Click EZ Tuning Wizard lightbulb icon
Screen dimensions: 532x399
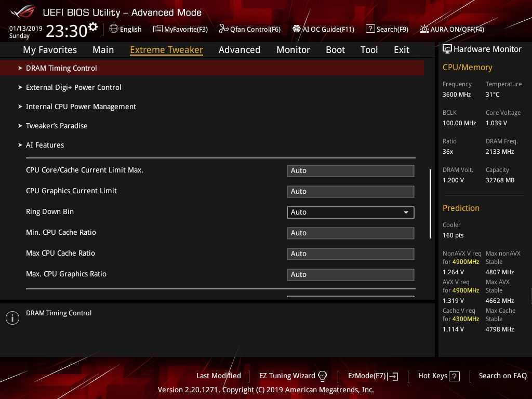tap(322, 376)
